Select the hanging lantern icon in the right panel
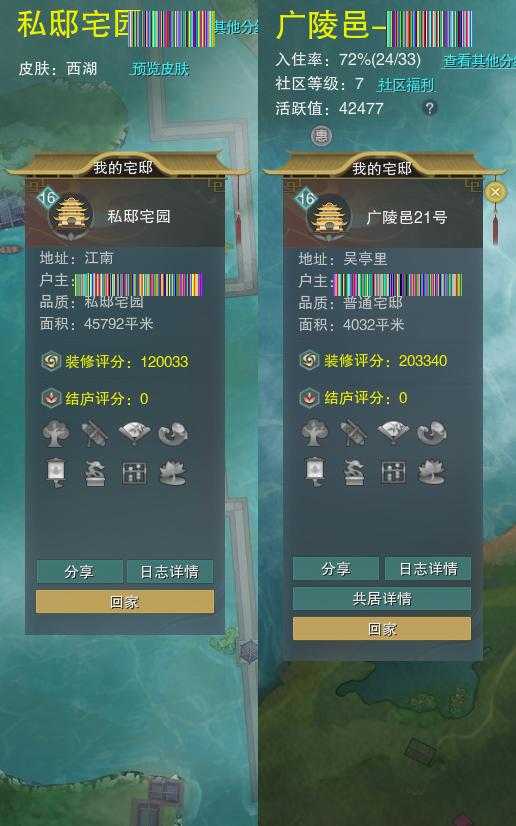516x826 pixels. (315, 471)
